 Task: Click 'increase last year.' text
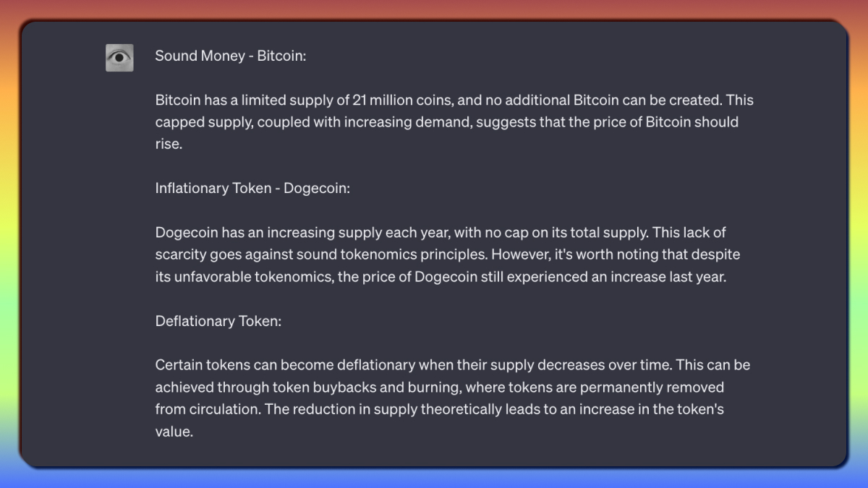point(668,277)
